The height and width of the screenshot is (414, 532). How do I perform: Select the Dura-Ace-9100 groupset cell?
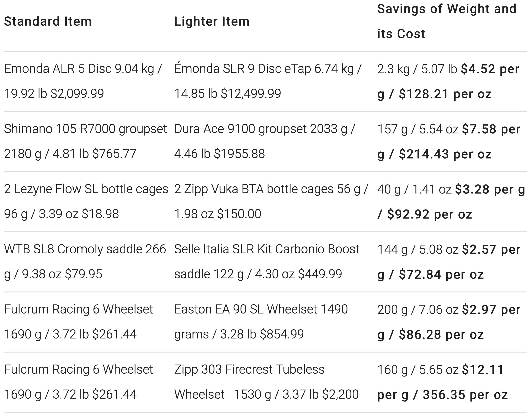265,141
